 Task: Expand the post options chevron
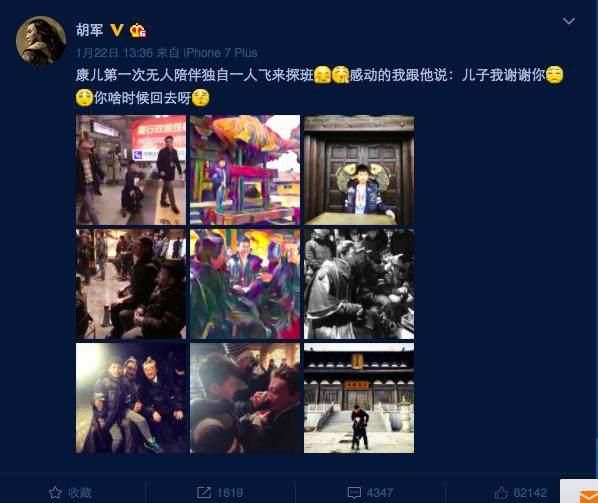[569, 21]
